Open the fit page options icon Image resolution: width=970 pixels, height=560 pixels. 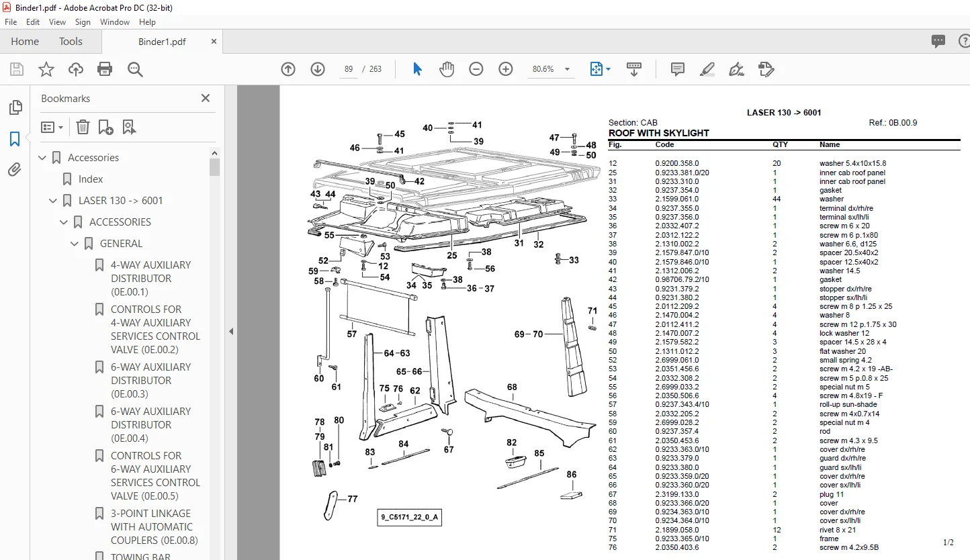599,69
